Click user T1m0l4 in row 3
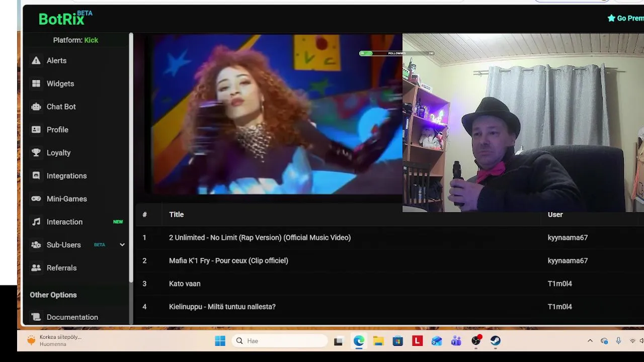This screenshot has width=644, height=362. tap(559, 284)
